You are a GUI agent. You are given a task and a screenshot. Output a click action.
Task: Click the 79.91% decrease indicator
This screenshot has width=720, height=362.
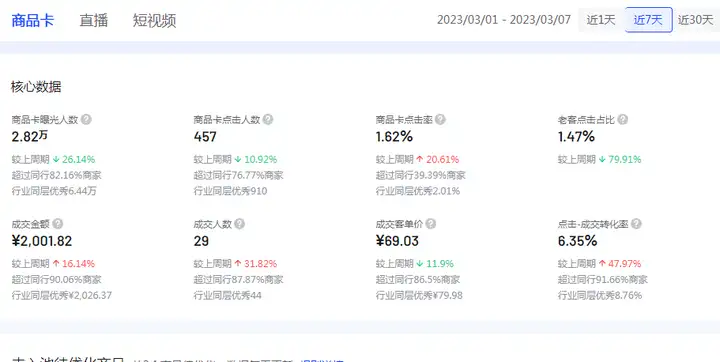pyautogui.click(x=619, y=160)
